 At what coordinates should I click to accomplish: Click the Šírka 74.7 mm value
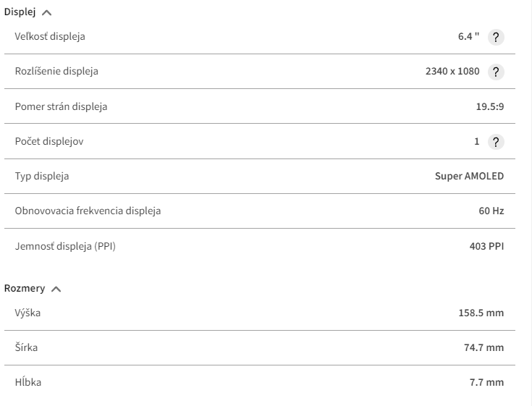pyautogui.click(x=484, y=347)
